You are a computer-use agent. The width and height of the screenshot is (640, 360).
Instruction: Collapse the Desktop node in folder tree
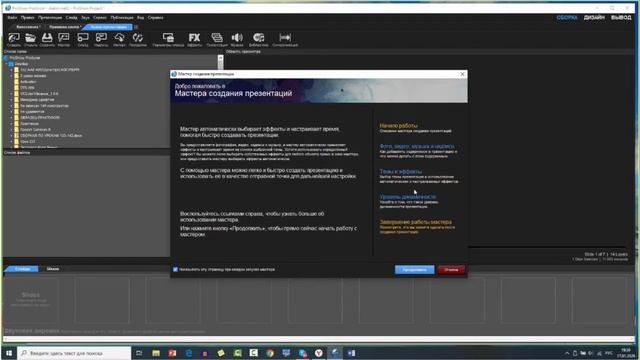(x=6, y=64)
